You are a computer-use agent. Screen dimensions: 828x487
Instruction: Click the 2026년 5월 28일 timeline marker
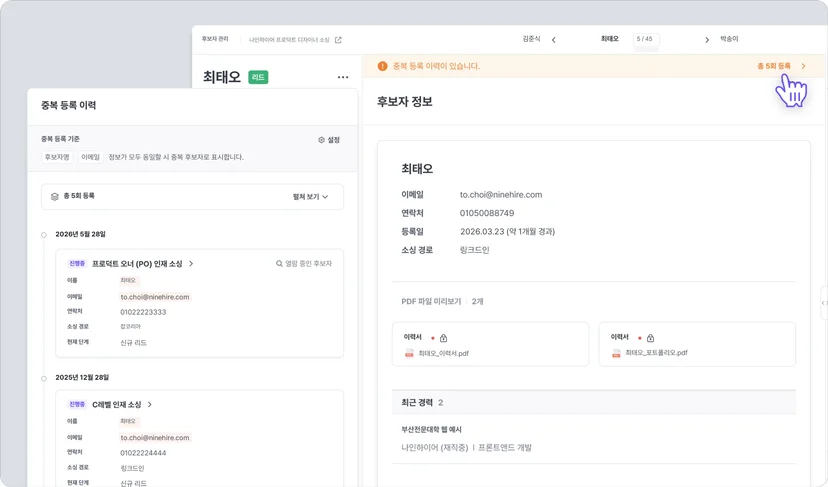pyautogui.click(x=44, y=235)
